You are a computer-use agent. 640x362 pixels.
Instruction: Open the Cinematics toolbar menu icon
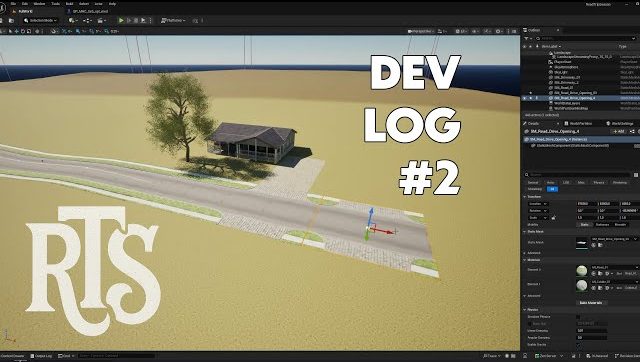click(101, 20)
